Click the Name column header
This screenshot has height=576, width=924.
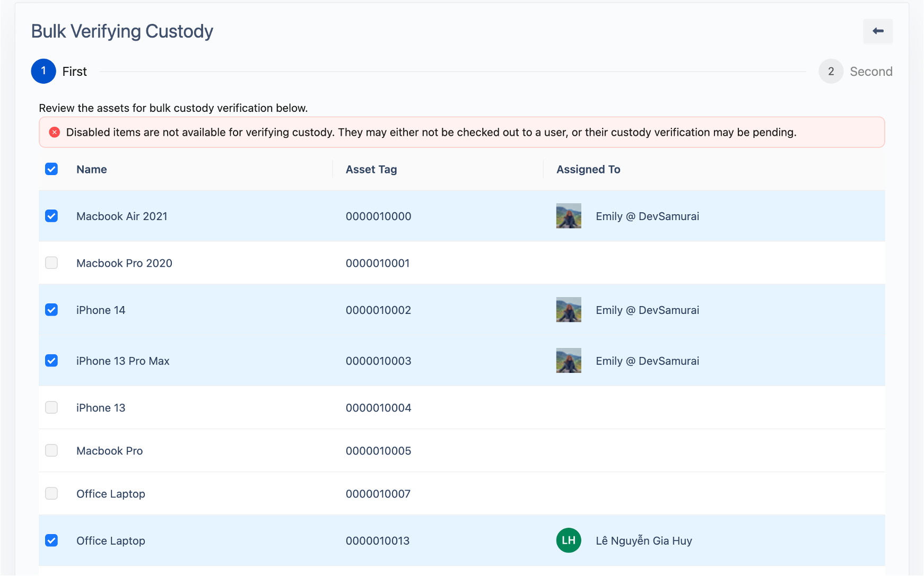click(92, 169)
